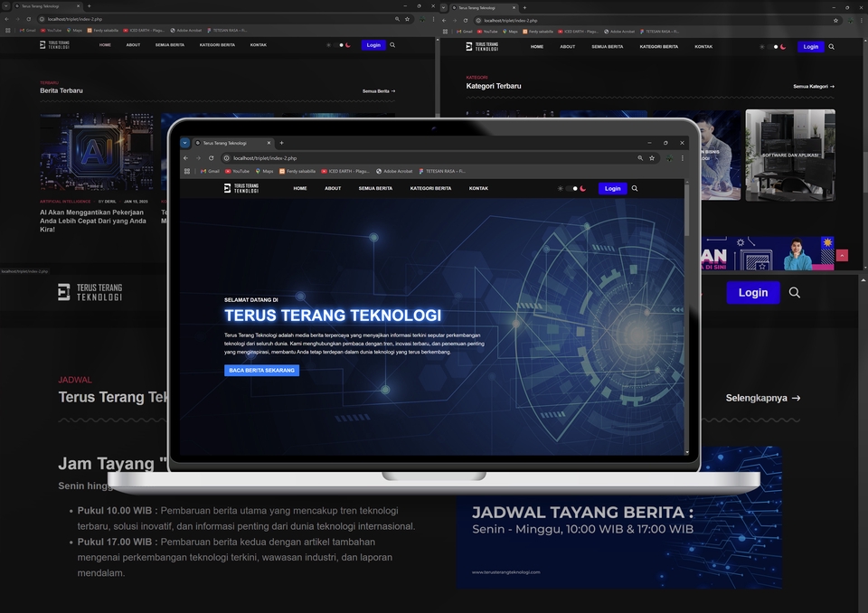The height and width of the screenshot is (613, 868).
Task: Follow the Semua Kategori link in the top-right window
Action: pos(814,87)
